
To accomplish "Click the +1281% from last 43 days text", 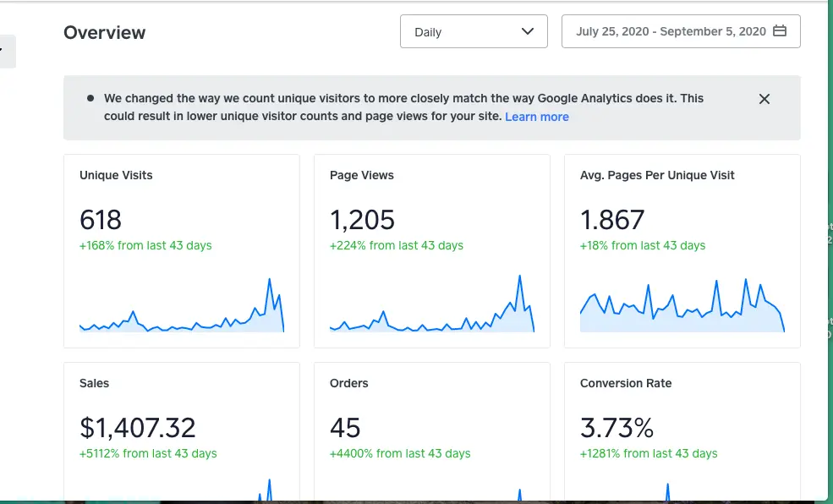I will tap(649, 453).
